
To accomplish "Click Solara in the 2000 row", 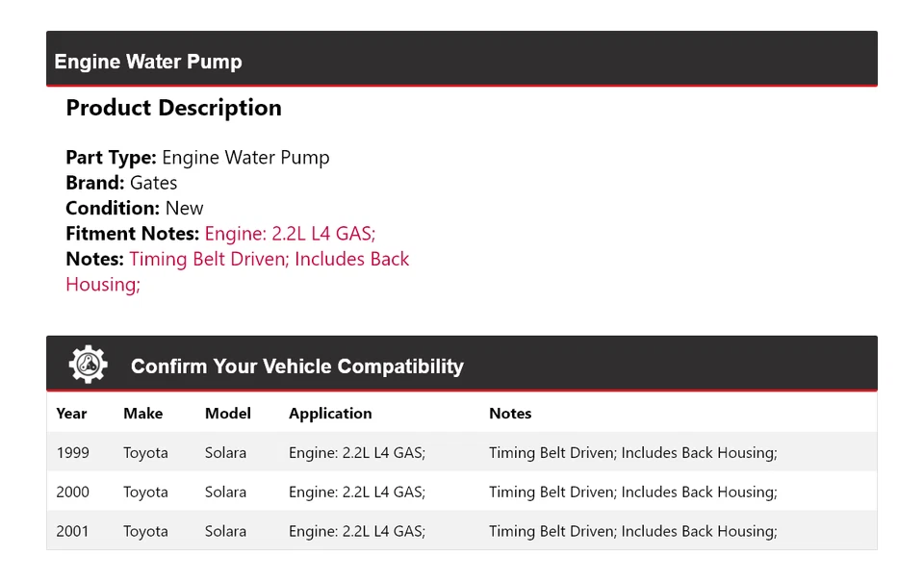I will point(225,493).
